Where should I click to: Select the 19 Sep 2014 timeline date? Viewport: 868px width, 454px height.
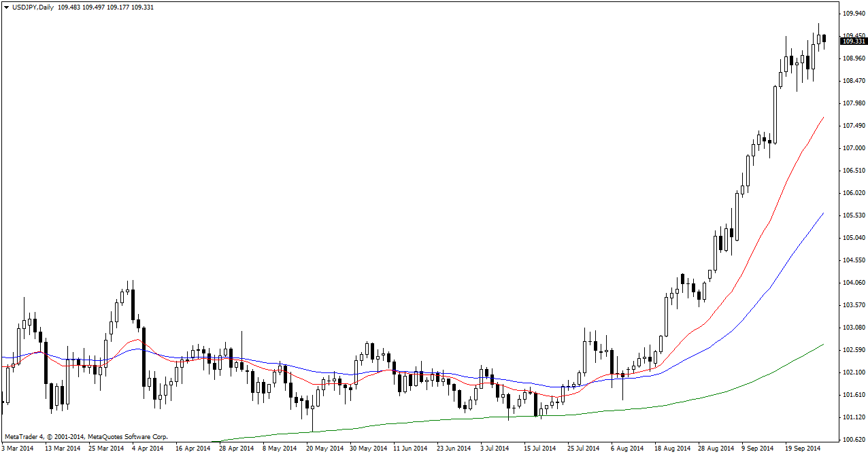click(x=801, y=449)
